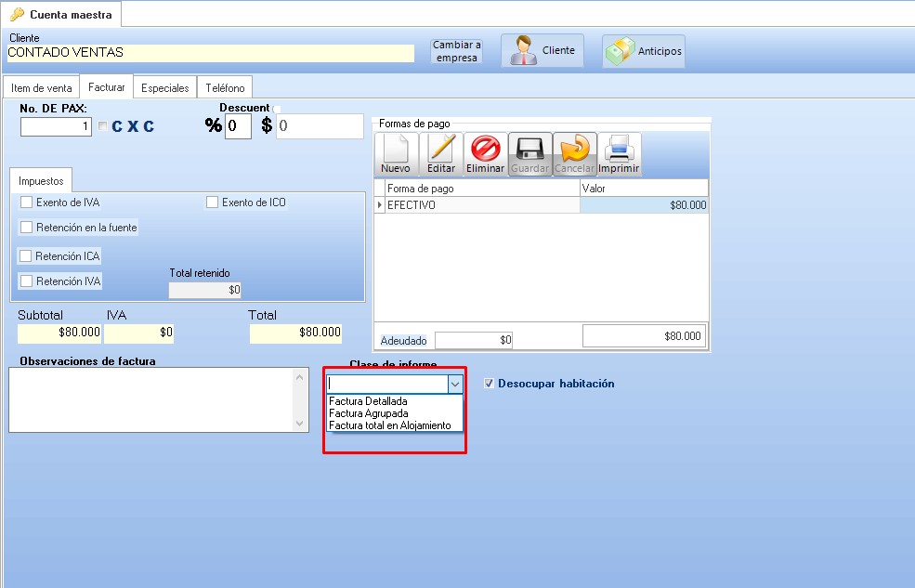This screenshot has width=915, height=588.
Task: Check the Retención en la fuente box
Action: pos(26,228)
